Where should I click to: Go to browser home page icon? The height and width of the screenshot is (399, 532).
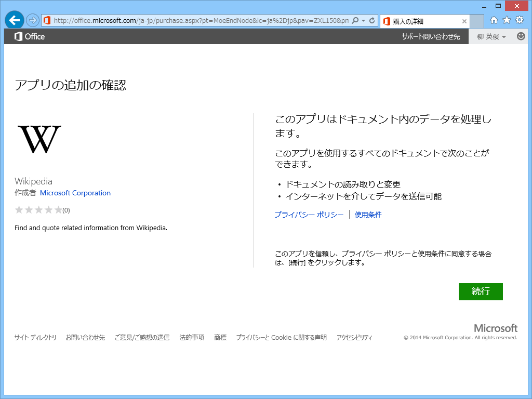pos(494,20)
